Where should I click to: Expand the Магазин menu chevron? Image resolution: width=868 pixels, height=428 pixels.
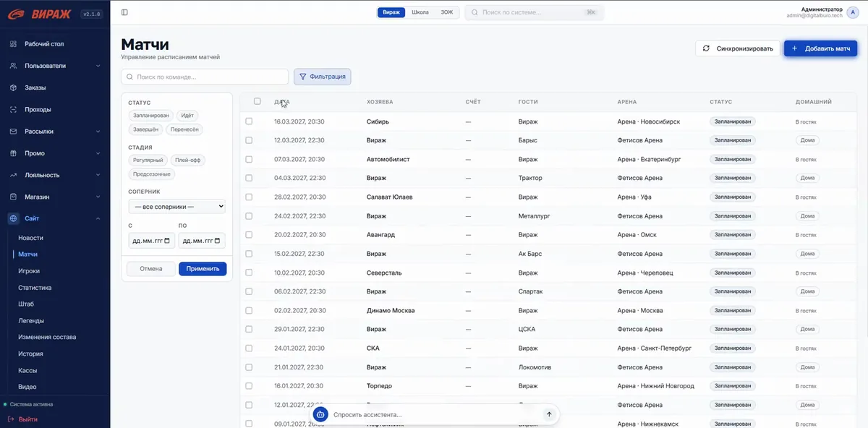point(98,197)
